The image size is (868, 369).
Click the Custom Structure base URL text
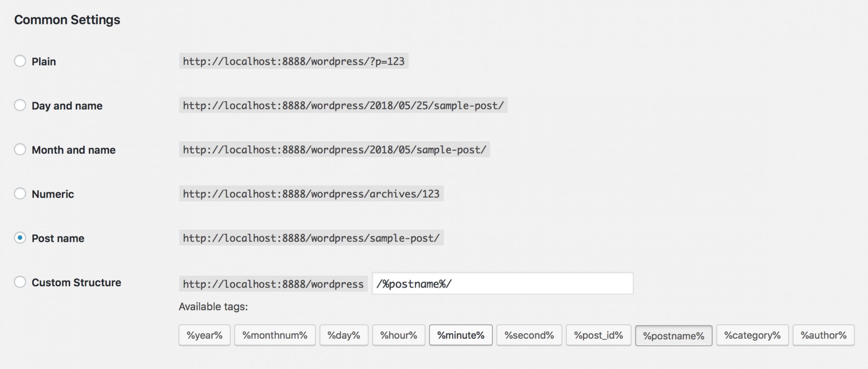pos(273,284)
